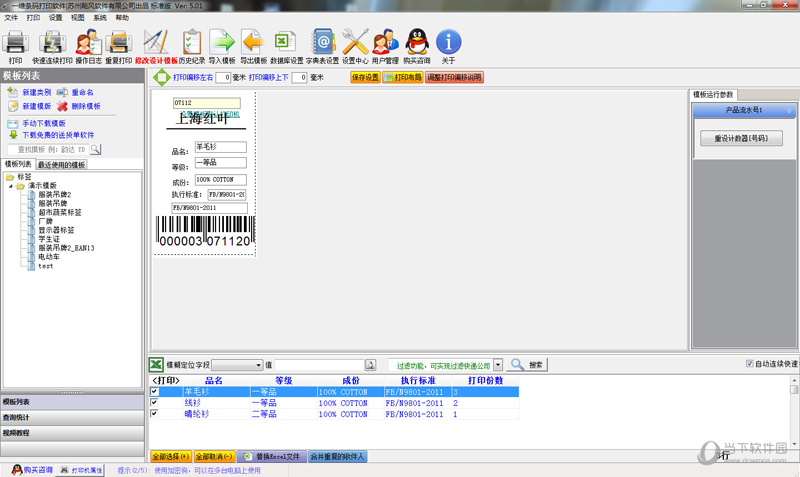Open the 系统 menu
Screen dimensions: 800x477
pos(100,18)
